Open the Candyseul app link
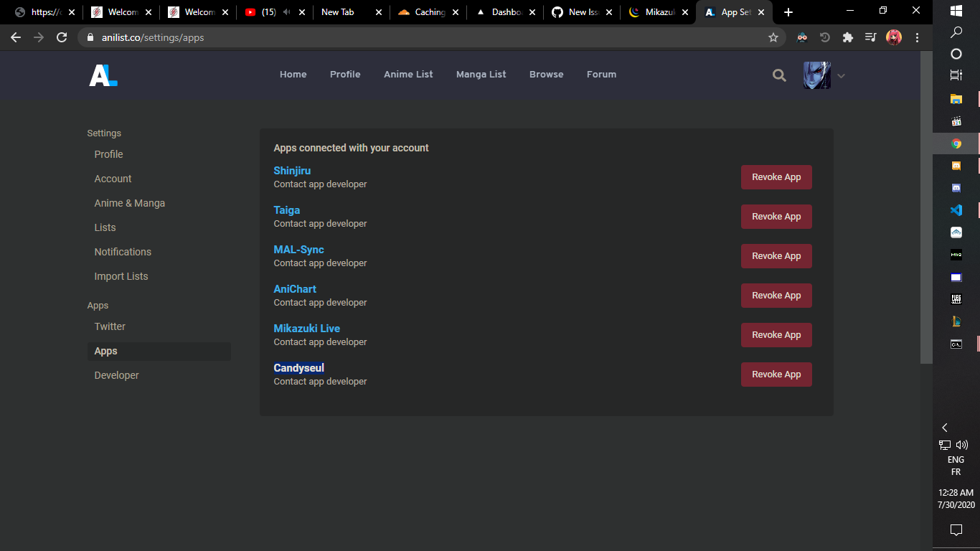 pyautogui.click(x=298, y=368)
